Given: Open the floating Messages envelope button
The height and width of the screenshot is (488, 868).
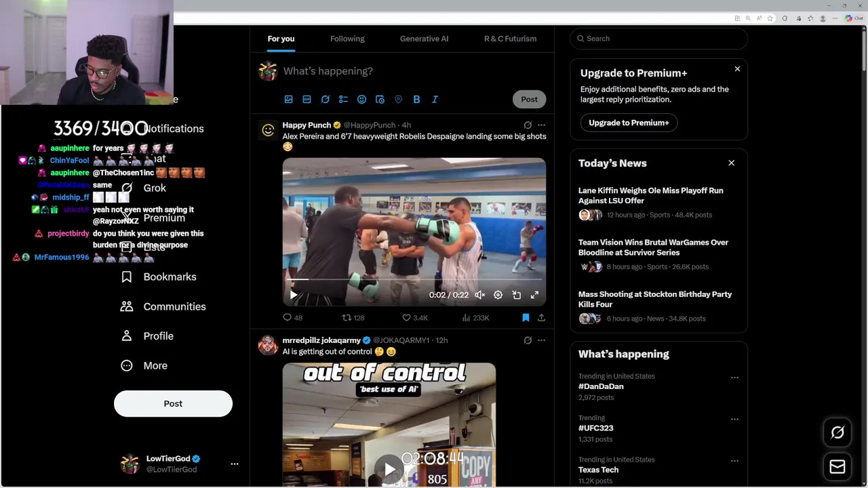Looking at the screenshot, I should pyautogui.click(x=837, y=467).
